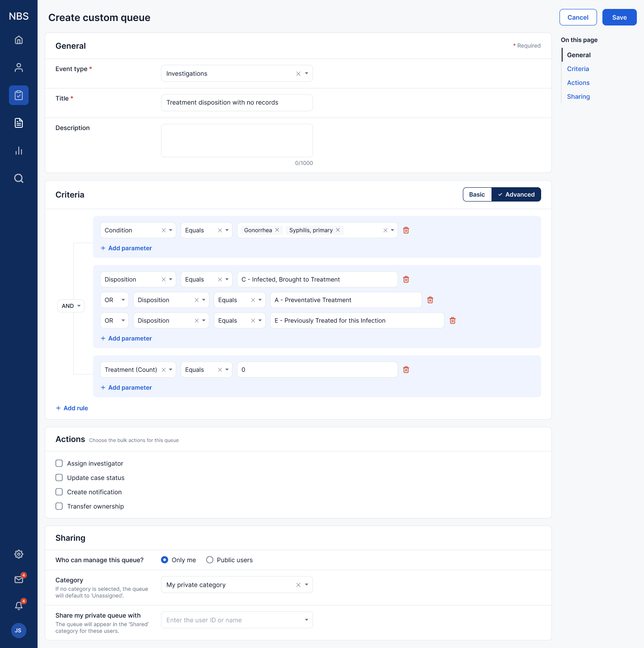This screenshot has height=648, width=644.
Task: Delete the Treatment (Count) parameter row
Action: pyautogui.click(x=406, y=370)
